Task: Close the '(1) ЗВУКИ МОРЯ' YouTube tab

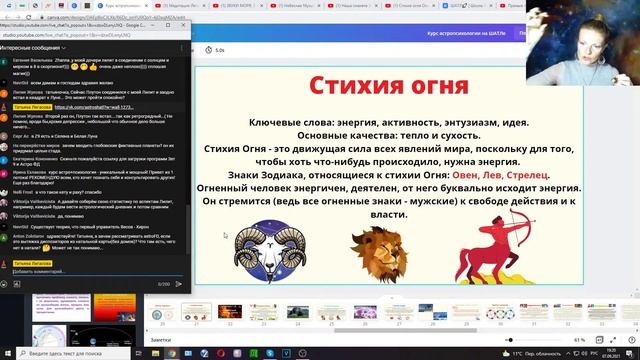Action: [262, 6]
